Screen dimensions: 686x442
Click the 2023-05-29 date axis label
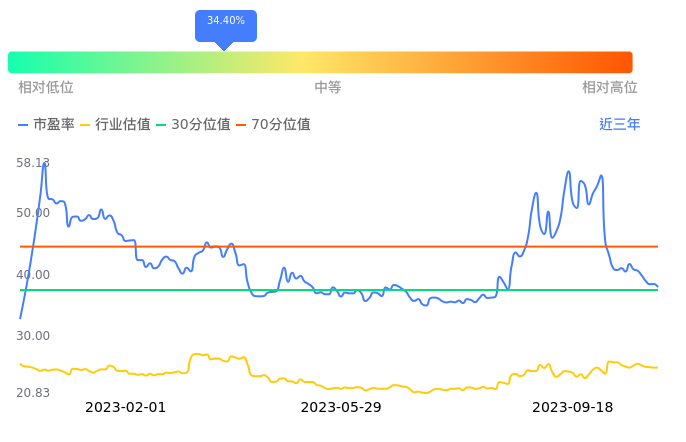pyautogui.click(x=341, y=407)
